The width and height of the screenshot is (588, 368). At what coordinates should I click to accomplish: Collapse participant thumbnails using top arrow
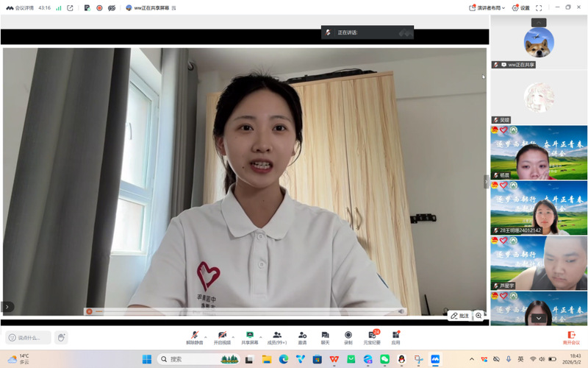[x=539, y=23]
